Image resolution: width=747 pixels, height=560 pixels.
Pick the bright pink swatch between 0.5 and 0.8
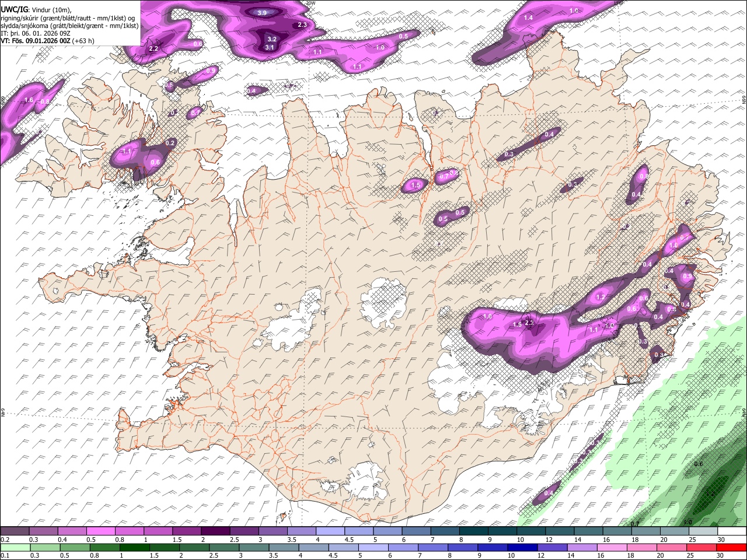pos(101,531)
